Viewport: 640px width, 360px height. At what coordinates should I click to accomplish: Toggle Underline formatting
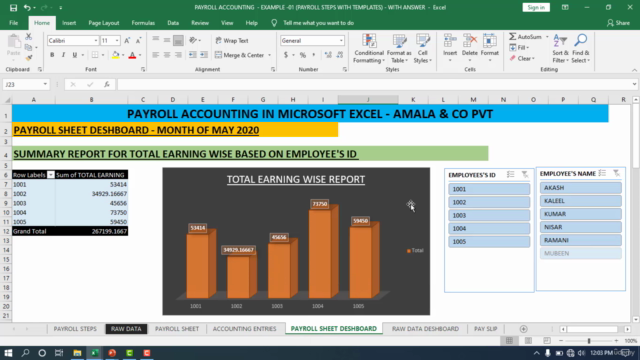74,55
